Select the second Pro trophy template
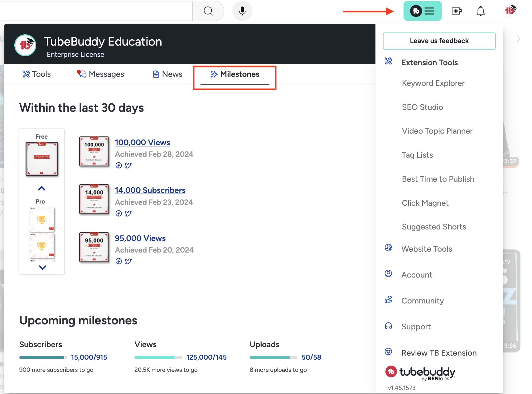 (42, 246)
